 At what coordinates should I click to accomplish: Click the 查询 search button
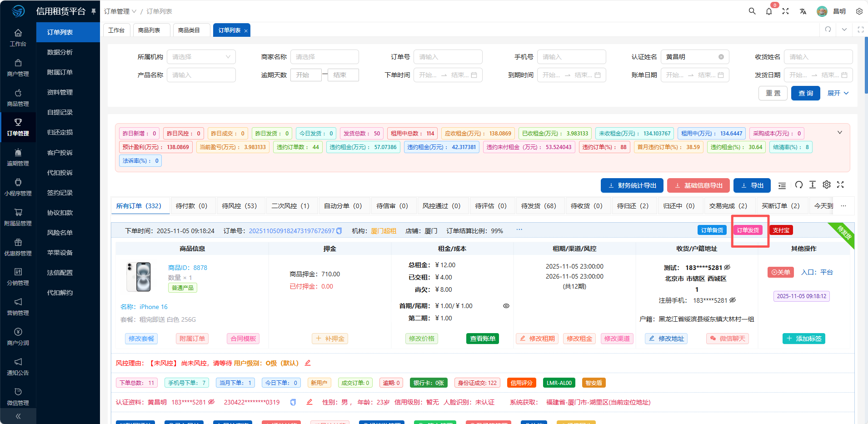click(x=805, y=93)
